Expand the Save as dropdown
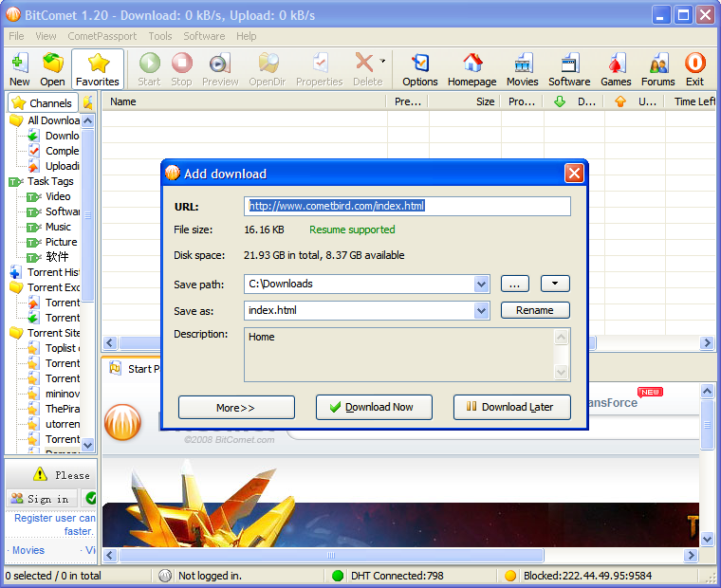This screenshot has height=588, width=721. (x=481, y=311)
